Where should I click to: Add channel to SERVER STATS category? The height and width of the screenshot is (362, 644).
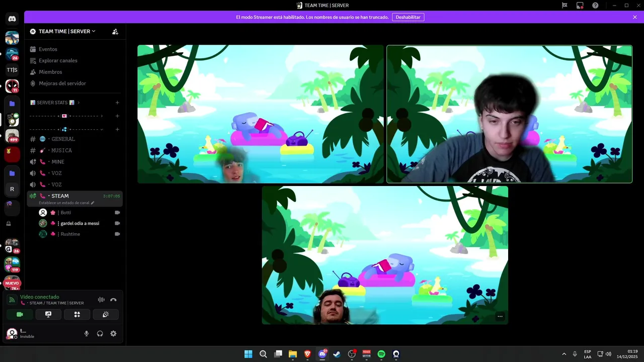coord(117,103)
